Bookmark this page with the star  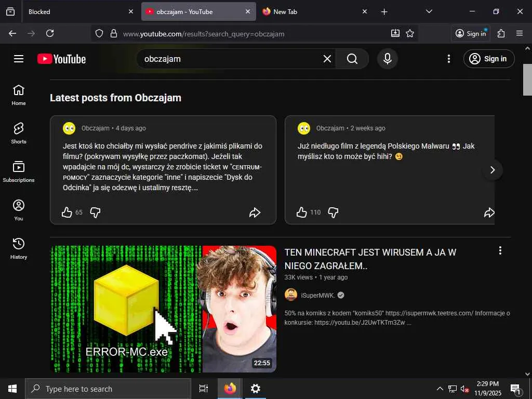tap(410, 33)
